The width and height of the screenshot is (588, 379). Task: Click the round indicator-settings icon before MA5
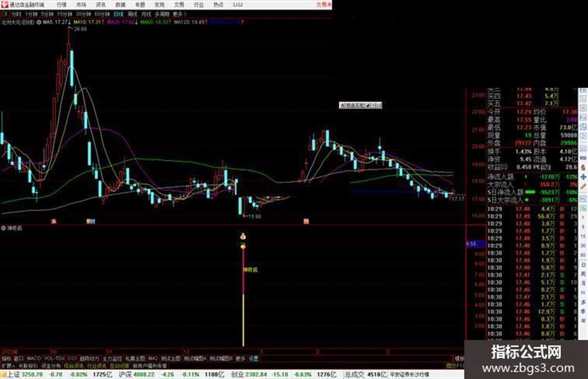pos(39,22)
